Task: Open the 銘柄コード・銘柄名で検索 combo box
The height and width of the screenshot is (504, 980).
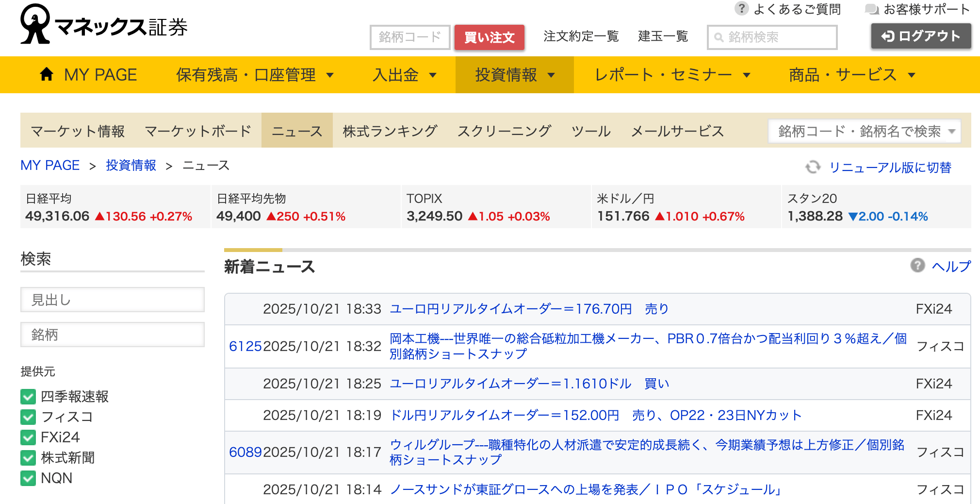Action: [864, 131]
